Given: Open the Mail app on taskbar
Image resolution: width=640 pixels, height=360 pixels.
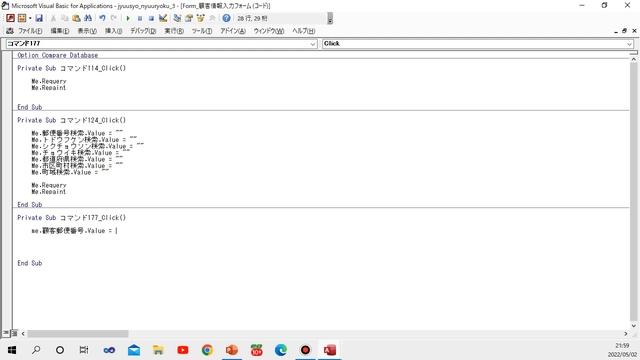Looking at the screenshot, I should [x=134, y=350].
